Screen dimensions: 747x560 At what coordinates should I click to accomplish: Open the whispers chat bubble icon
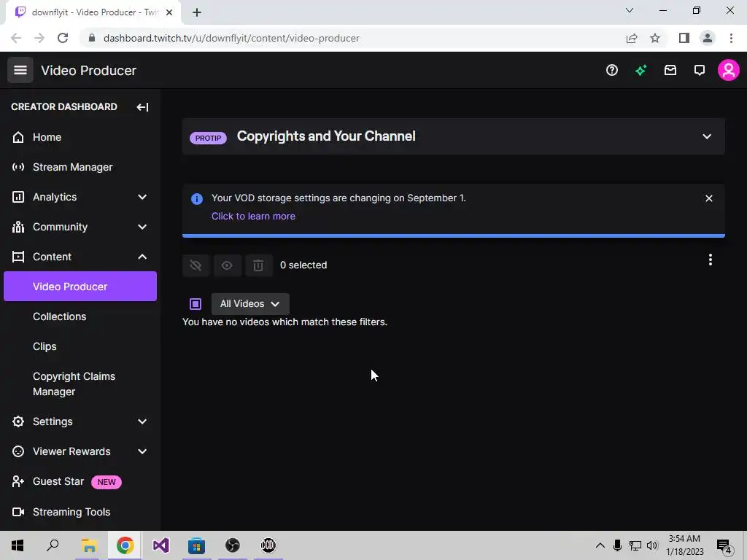(700, 71)
